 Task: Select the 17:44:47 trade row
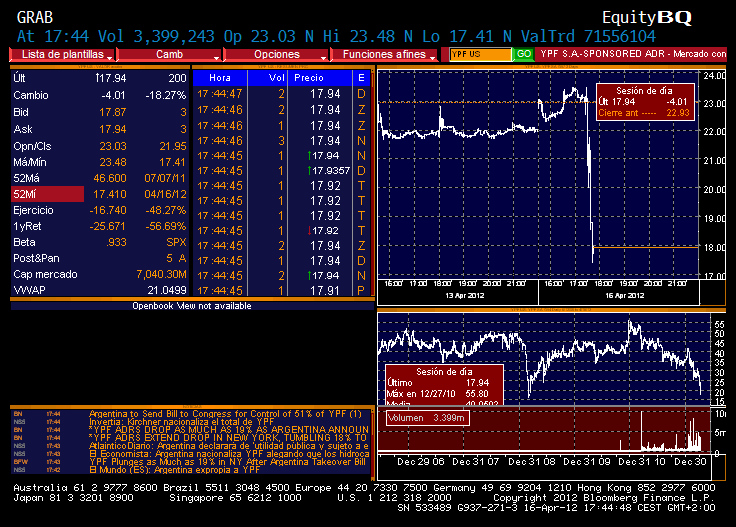coord(282,94)
